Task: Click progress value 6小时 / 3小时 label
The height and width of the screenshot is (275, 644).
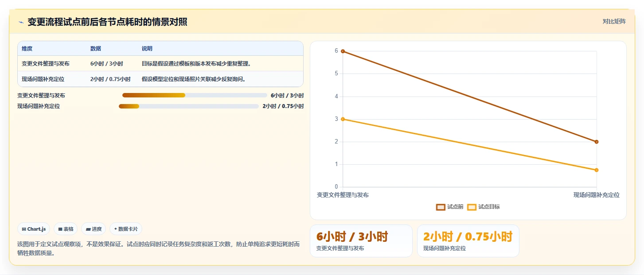Action: pos(287,95)
